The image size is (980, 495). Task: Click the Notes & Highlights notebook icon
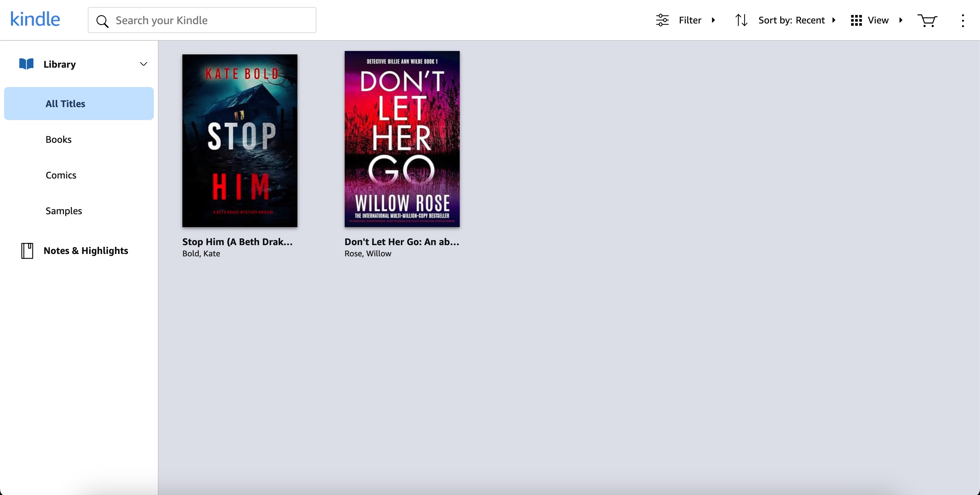(x=27, y=251)
